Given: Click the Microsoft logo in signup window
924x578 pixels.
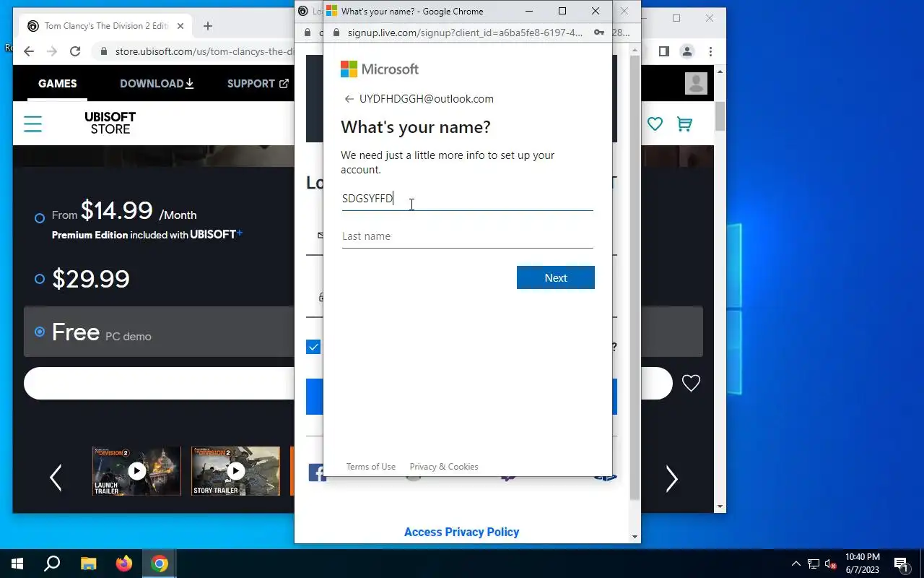Looking at the screenshot, I should [x=380, y=69].
